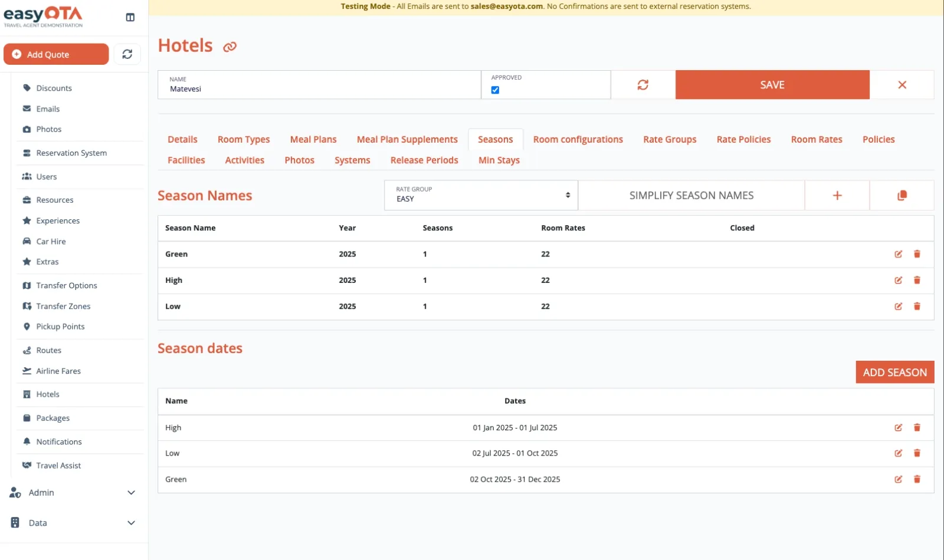This screenshot has height=560, width=944.
Task: Switch to the Details tab
Action: point(182,139)
